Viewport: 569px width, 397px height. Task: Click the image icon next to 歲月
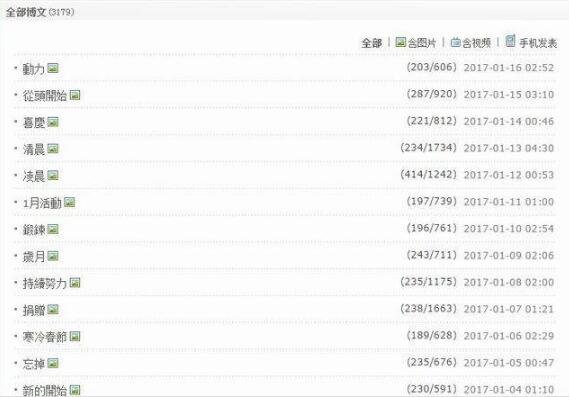[x=53, y=256]
